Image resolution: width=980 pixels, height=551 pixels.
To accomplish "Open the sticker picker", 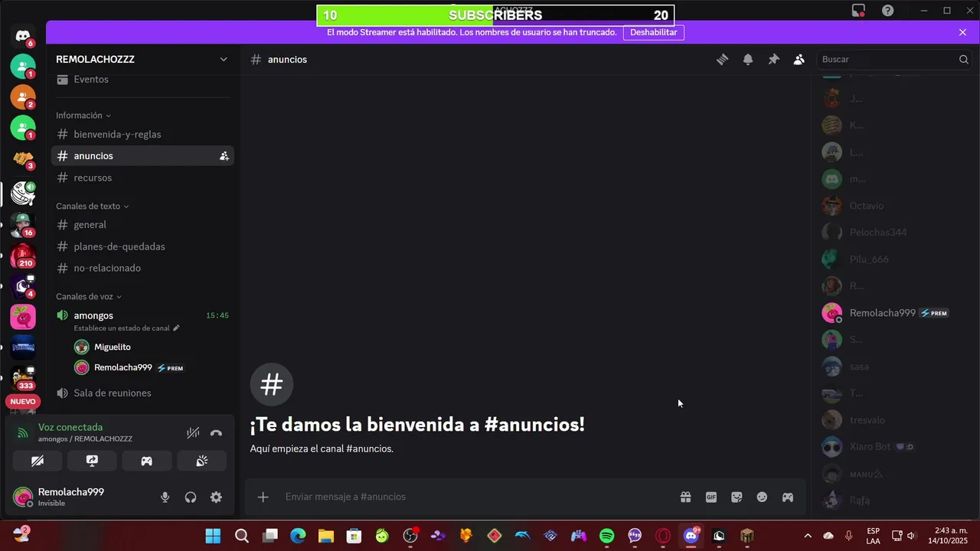I will click(x=737, y=497).
